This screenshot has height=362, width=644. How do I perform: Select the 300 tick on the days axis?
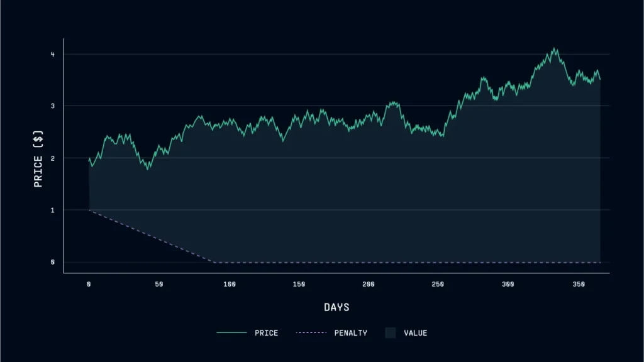click(x=508, y=284)
